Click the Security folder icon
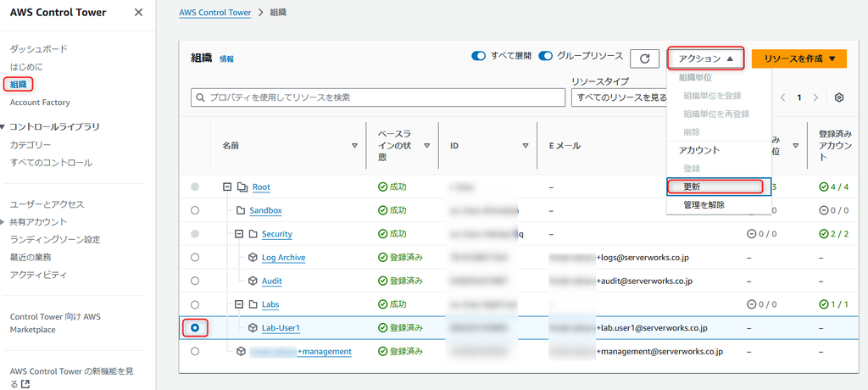Screen dimensions: 868x390 [x=253, y=234]
